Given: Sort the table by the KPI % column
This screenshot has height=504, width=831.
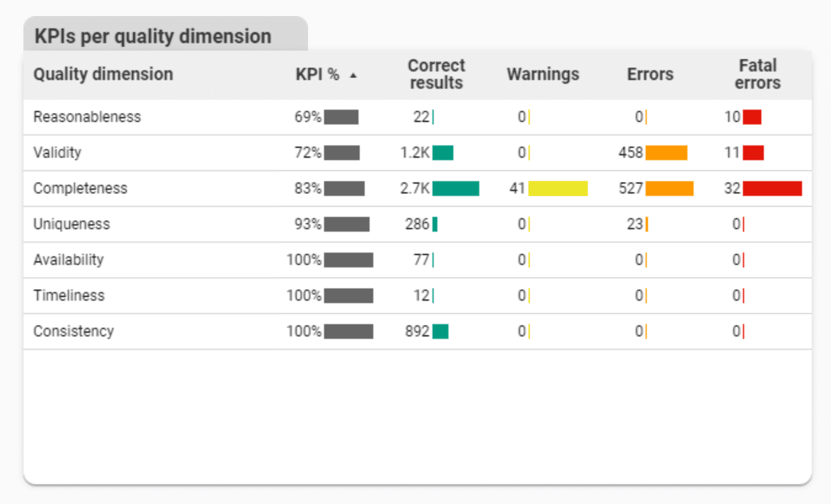Looking at the screenshot, I should tap(317, 75).
